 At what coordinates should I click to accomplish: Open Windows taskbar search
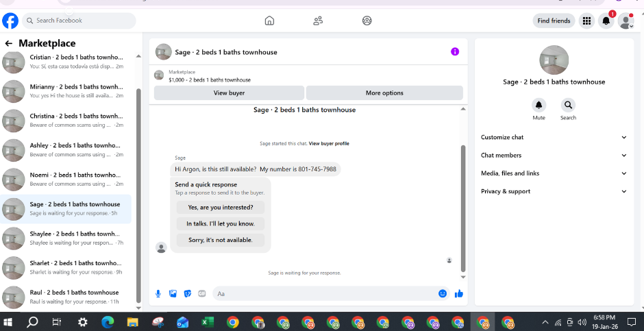coord(32,322)
